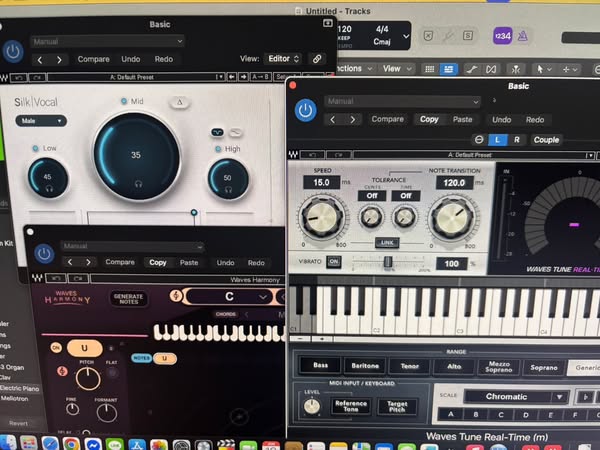Select the Tenor range tab

pos(409,366)
